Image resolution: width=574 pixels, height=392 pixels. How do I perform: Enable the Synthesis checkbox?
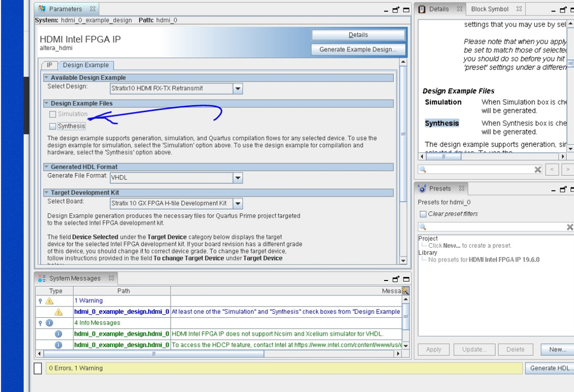[x=53, y=126]
